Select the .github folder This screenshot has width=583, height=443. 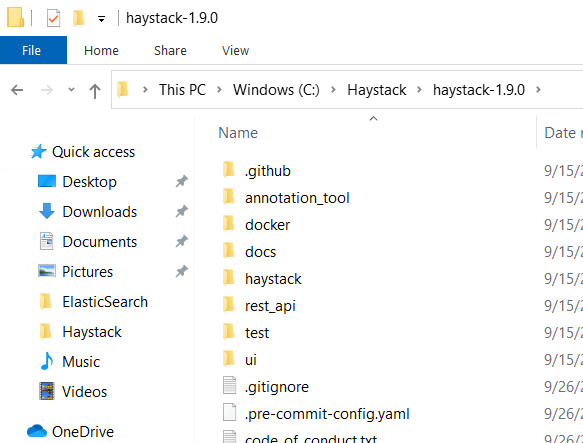point(268,171)
